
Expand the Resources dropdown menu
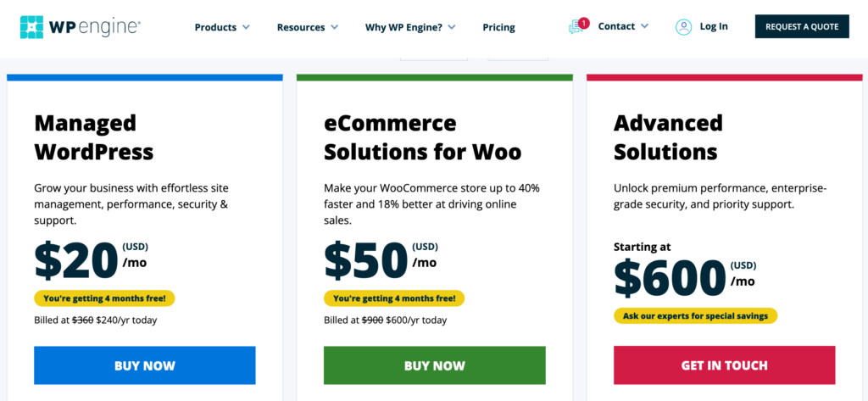307,27
